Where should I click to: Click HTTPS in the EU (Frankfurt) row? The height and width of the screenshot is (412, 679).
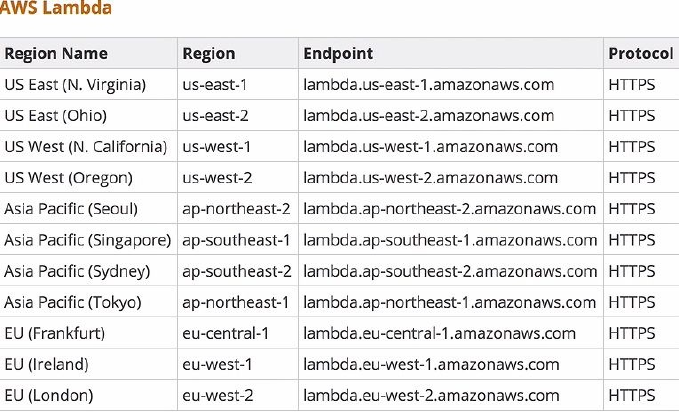point(632,333)
